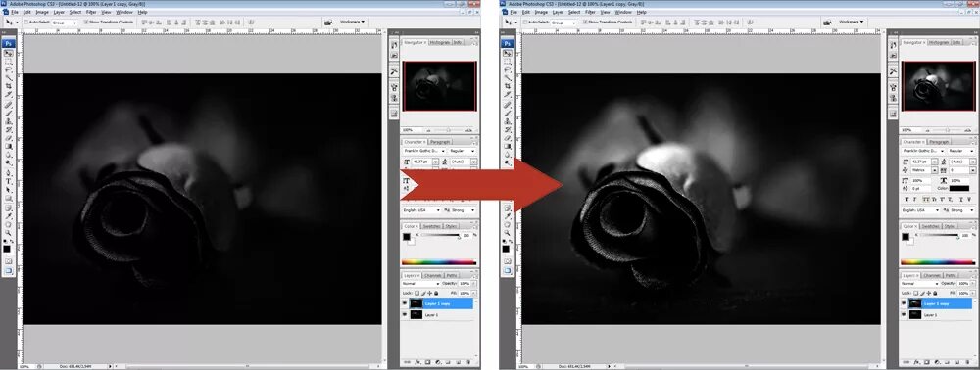Viewport: 980px width, 370px height.
Task: Click the new layer icon in right Layers panel
Action: (x=956, y=362)
